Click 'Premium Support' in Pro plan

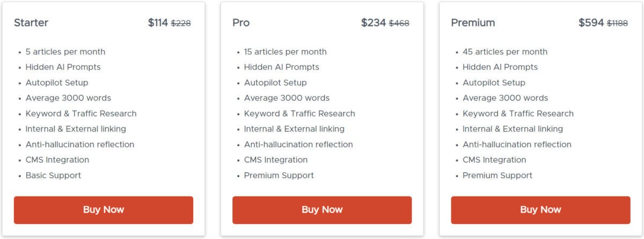point(279,176)
